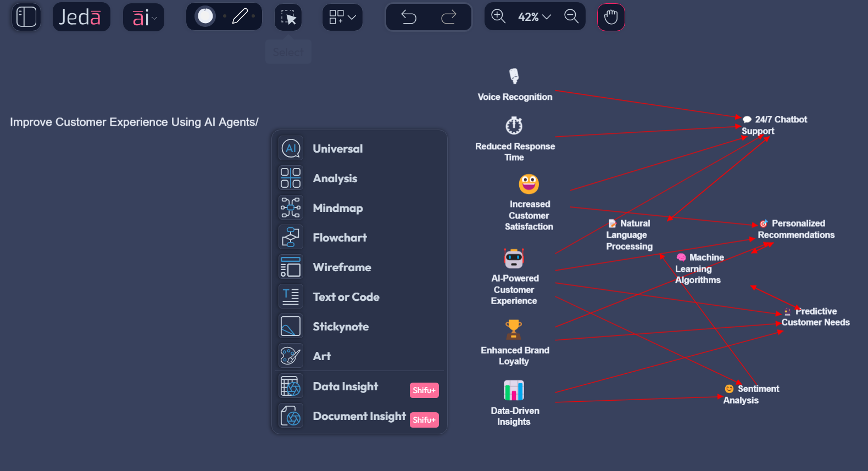Click the Data-Driven Insights label
The image size is (868, 471).
515,416
